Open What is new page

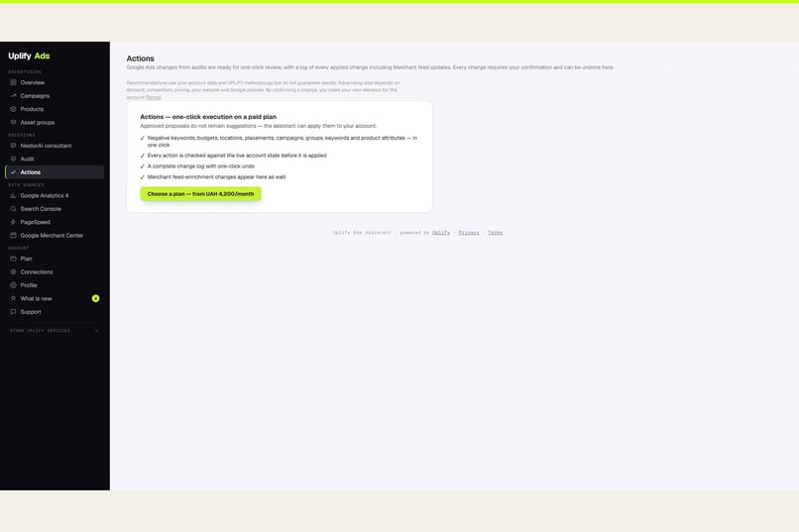click(x=55, y=298)
